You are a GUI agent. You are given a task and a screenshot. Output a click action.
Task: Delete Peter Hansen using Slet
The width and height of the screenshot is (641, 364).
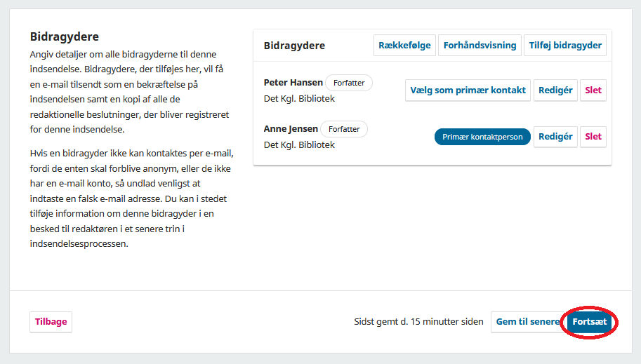tap(593, 90)
